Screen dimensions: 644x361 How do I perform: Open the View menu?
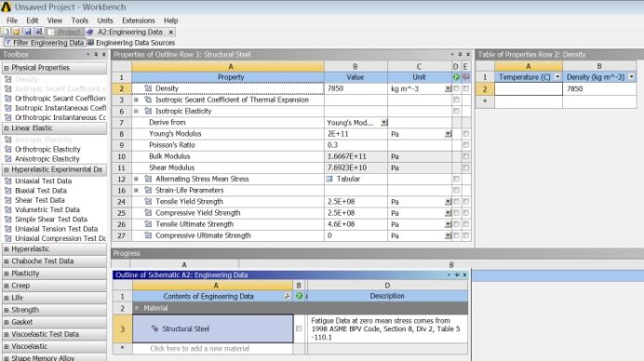pos(54,20)
